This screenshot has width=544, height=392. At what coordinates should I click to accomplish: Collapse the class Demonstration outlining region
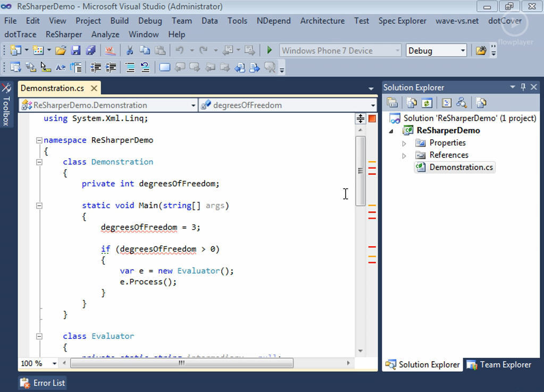[39, 162]
